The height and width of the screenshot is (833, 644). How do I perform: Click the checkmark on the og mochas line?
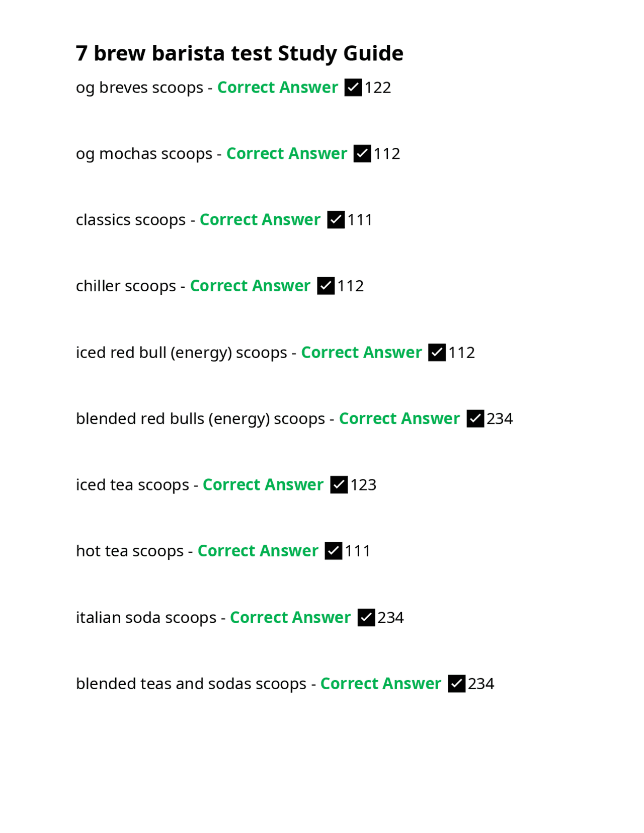point(362,153)
